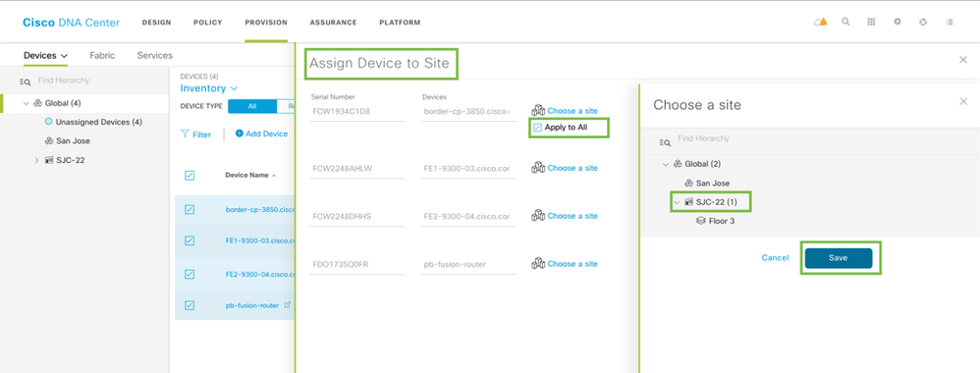
Task: Click the Filter funnel icon
Action: pos(185,133)
